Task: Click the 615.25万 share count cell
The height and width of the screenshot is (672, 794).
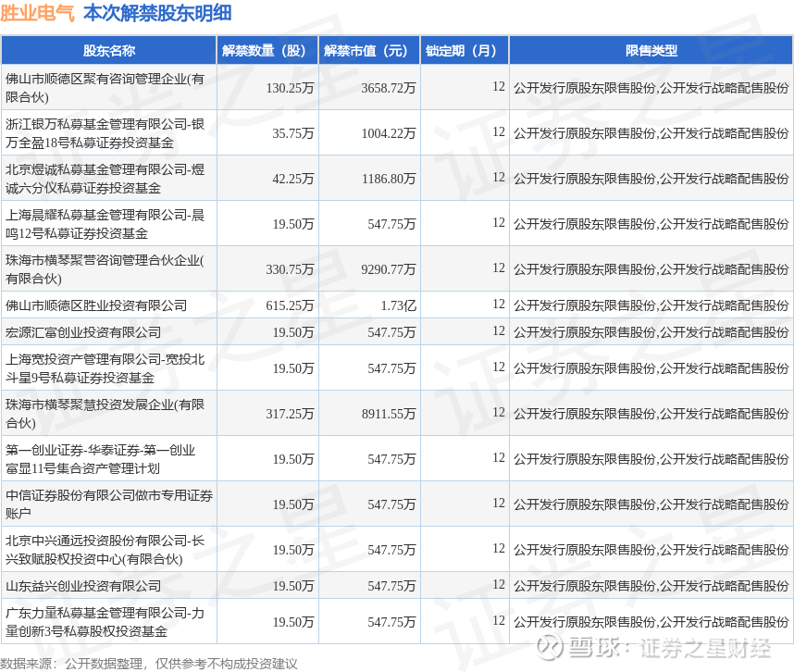Action: tap(291, 305)
